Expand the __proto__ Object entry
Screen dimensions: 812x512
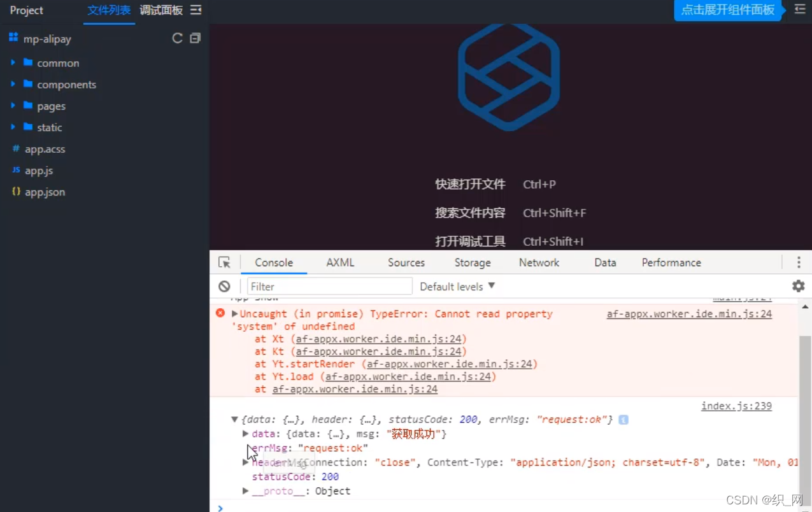point(246,491)
